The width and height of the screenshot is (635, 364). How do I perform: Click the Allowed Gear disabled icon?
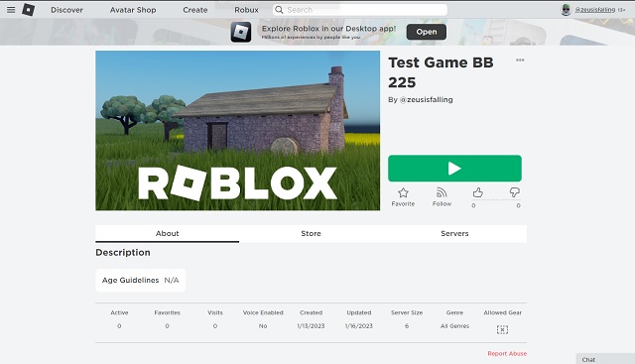[502, 329]
